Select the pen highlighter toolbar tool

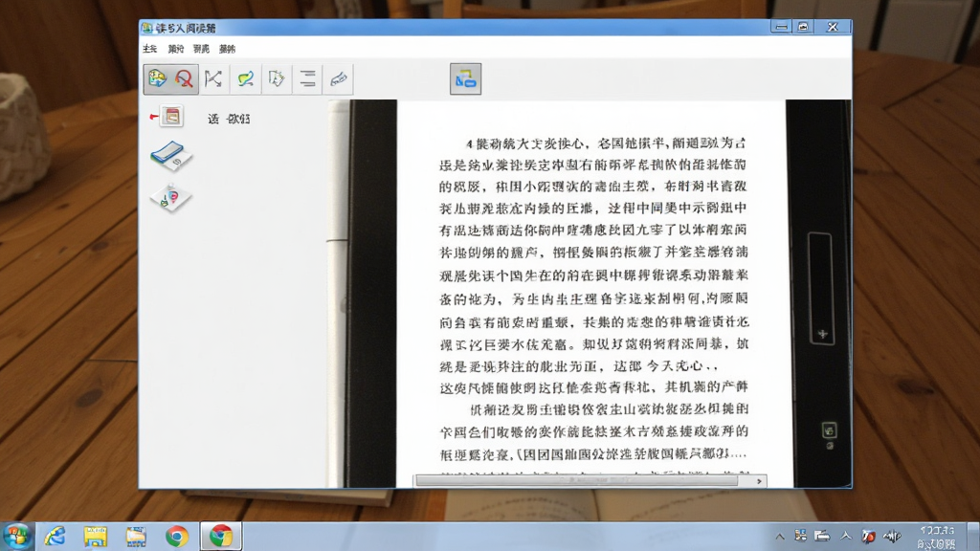pyautogui.click(x=338, y=78)
